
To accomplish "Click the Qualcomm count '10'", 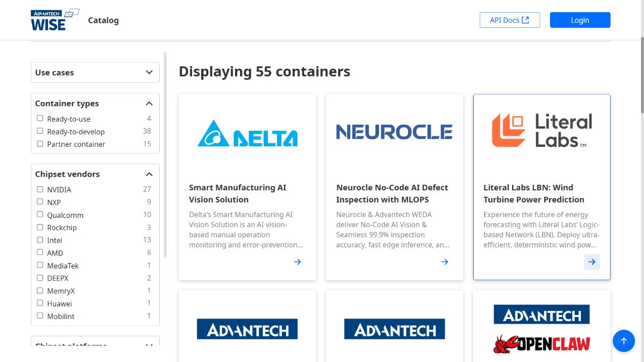I will click(147, 215).
